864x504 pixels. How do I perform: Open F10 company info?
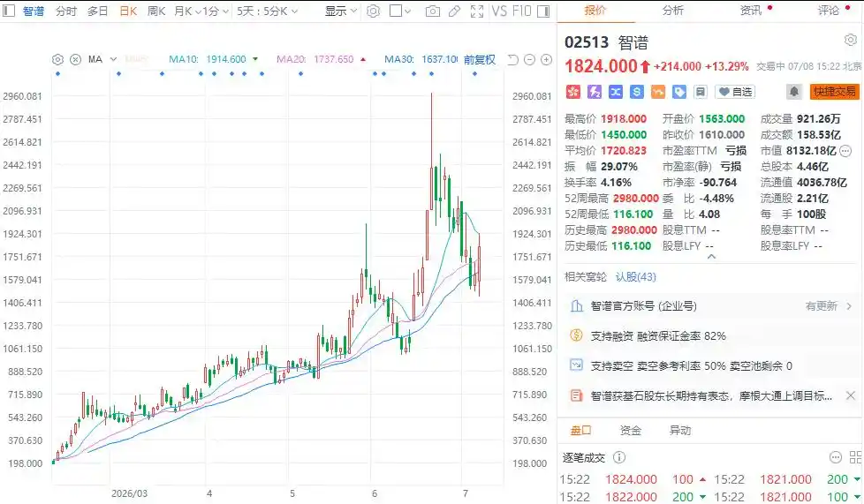tap(522, 11)
